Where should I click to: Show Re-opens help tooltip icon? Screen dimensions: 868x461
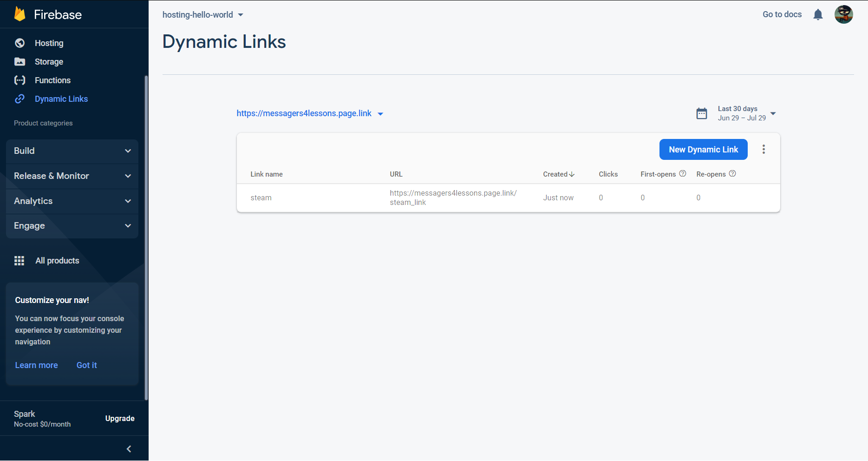(732, 174)
